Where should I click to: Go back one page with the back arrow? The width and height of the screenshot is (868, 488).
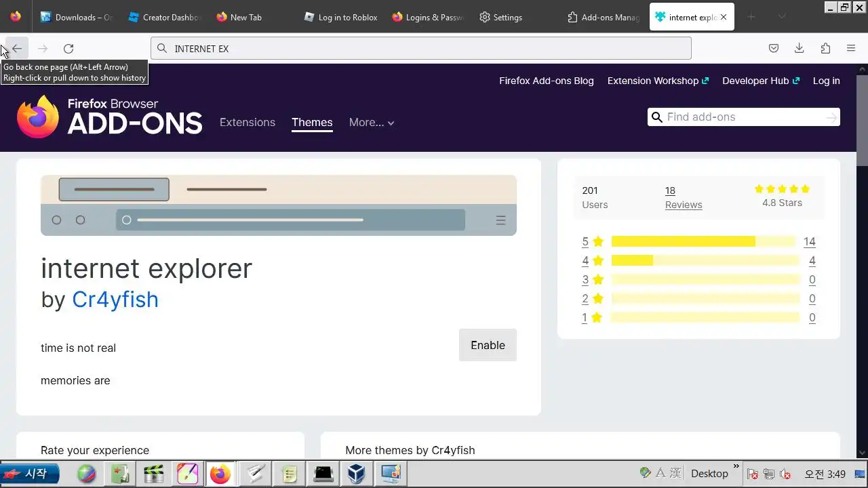tap(17, 48)
